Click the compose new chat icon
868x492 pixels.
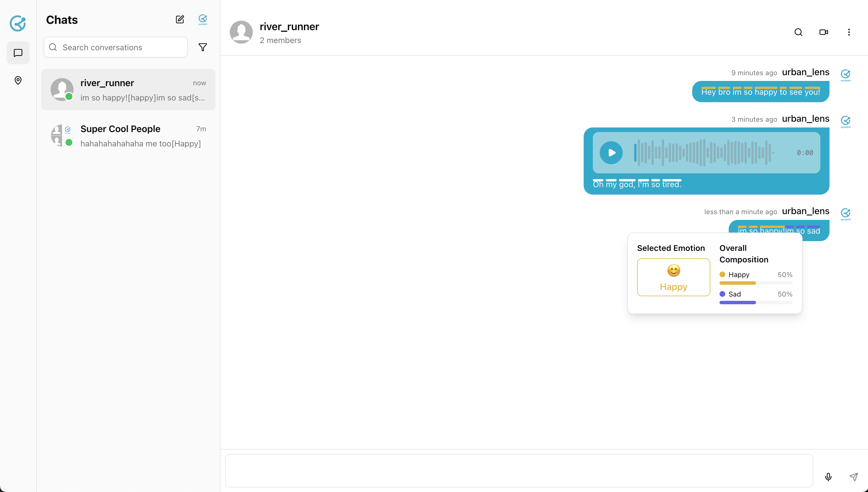[x=180, y=20]
